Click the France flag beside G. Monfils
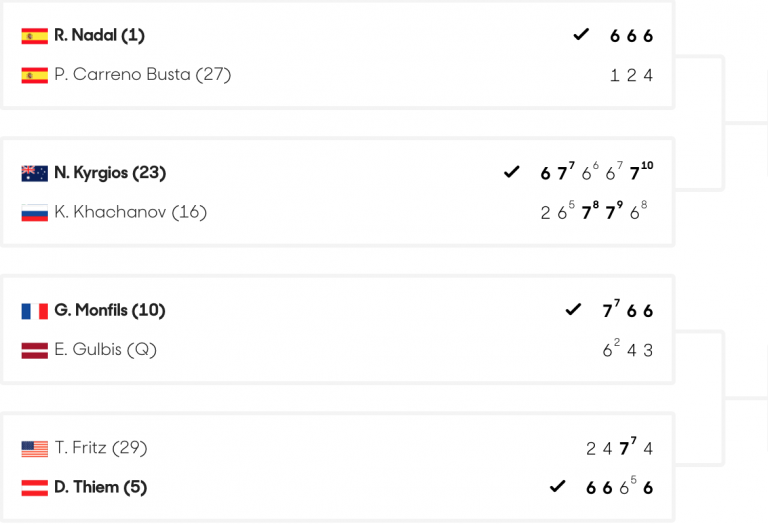This screenshot has height=524, width=768. coord(35,311)
